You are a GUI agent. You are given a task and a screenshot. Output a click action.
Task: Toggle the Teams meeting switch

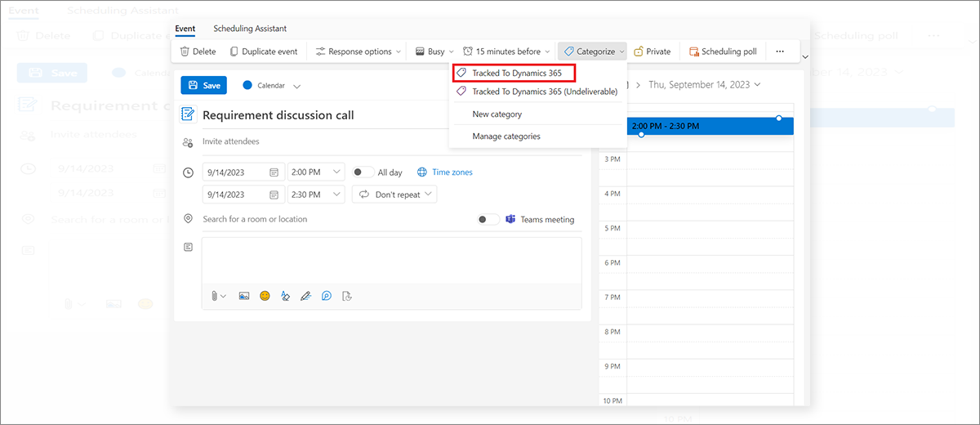[x=488, y=220]
